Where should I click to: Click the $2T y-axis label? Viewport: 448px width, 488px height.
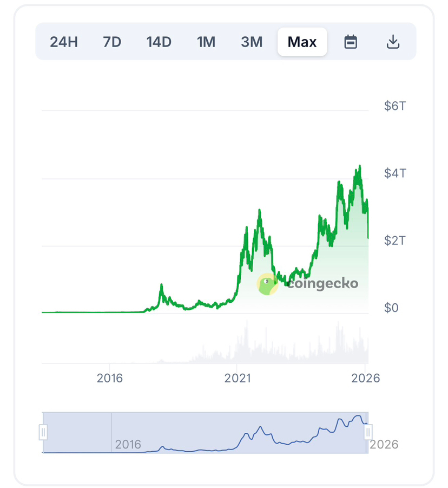[x=395, y=240]
